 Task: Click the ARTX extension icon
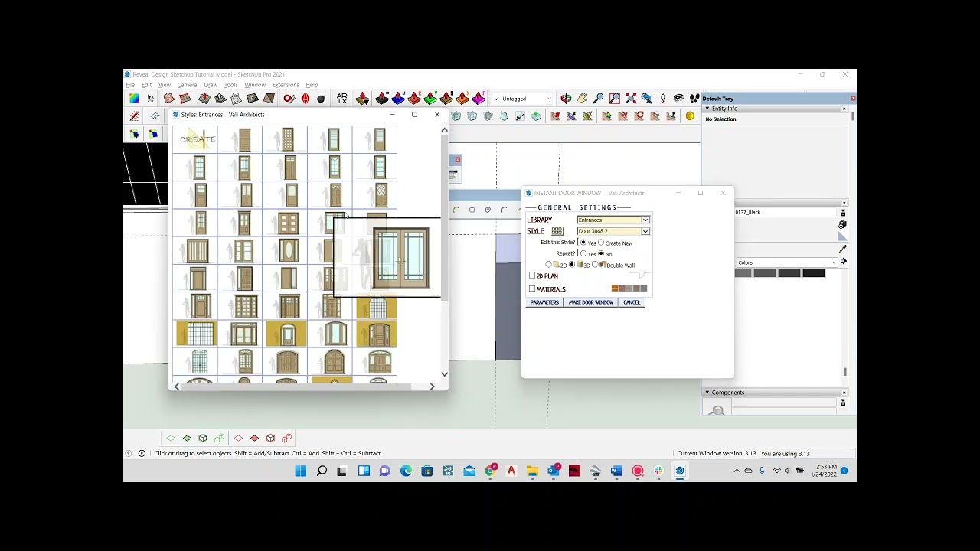[x=342, y=99]
